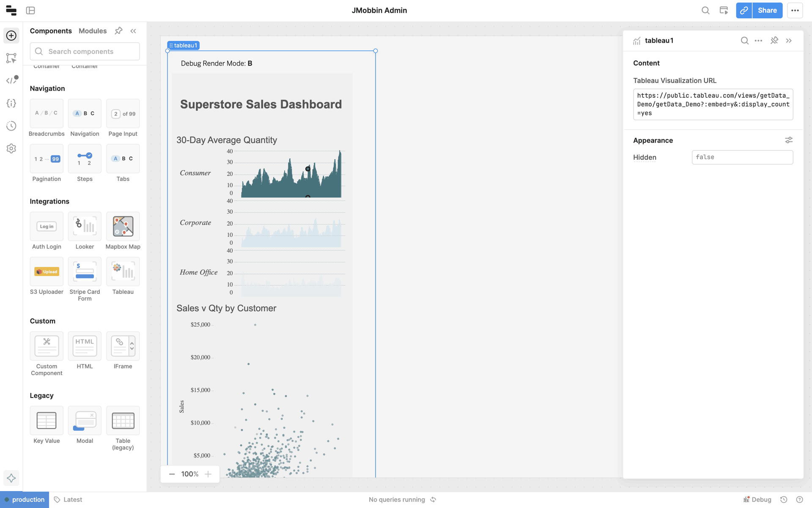Open the Latest version tag

[68, 500]
